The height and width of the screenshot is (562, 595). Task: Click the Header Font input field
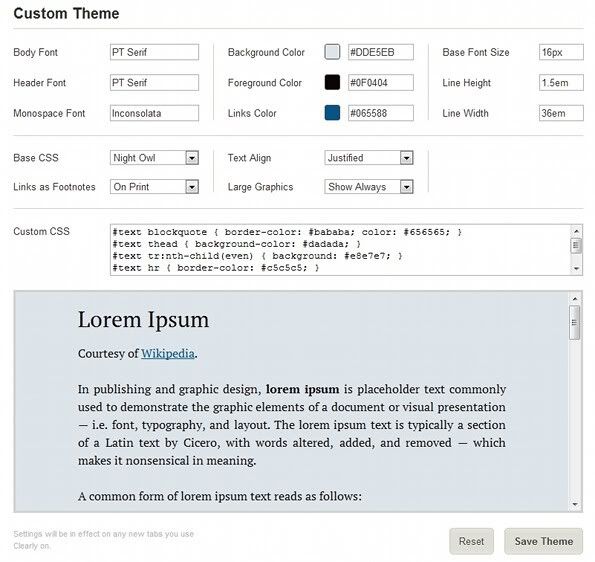[x=154, y=83]
